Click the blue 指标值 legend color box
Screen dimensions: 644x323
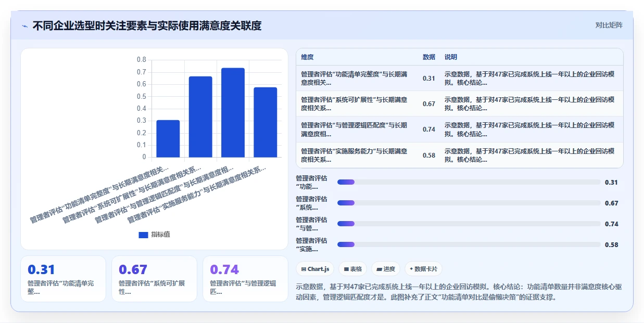pos(143,235)
